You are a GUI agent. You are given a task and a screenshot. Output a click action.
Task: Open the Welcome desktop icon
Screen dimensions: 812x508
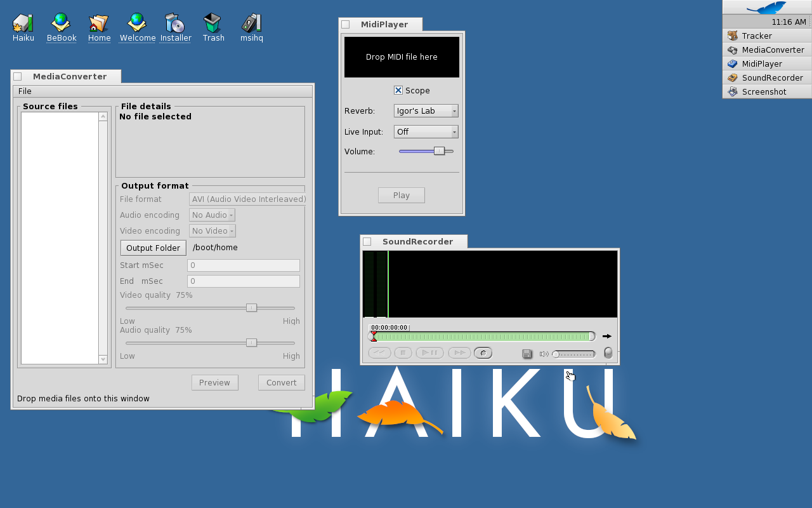tap(137, 28)
